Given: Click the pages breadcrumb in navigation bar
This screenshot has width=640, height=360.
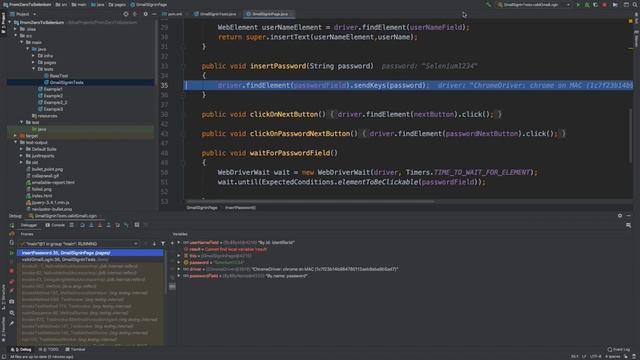Looking at the screenshot, I should (117, 4).
